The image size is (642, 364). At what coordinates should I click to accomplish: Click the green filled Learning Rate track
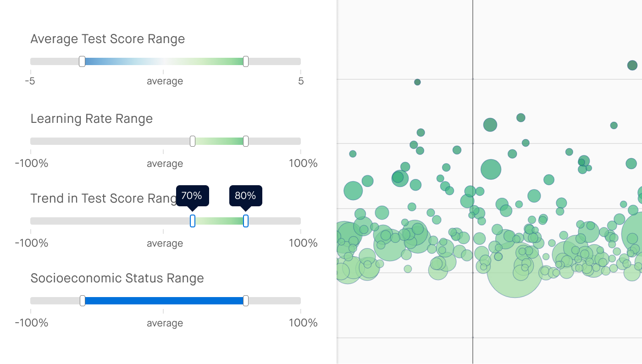tap(219, 141)
